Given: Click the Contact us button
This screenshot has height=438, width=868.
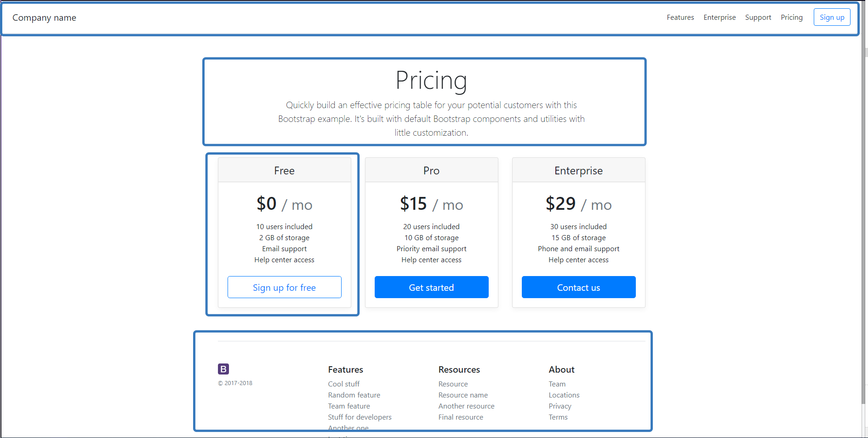Looking at the screenshot, I should [x=578, y=287].
